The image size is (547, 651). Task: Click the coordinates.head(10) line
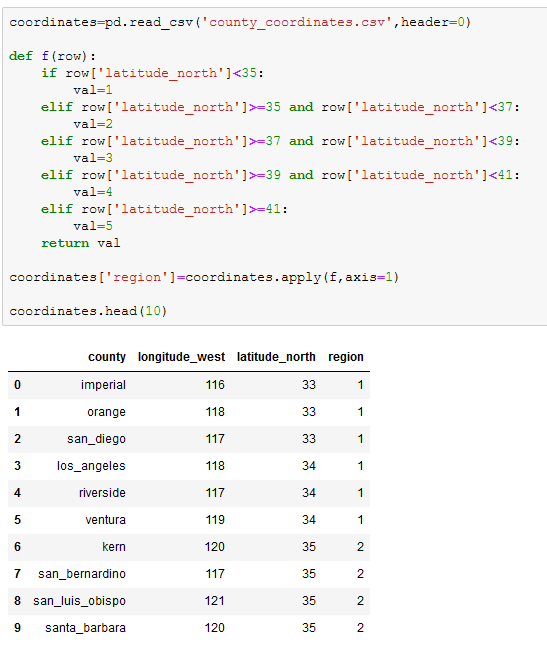tap(88, 311)
